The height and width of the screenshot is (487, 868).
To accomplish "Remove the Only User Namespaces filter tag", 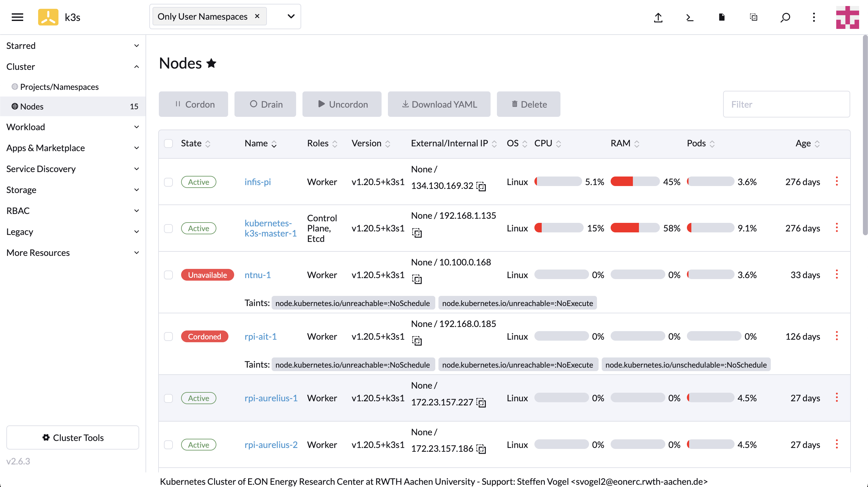I will (257, 16).
